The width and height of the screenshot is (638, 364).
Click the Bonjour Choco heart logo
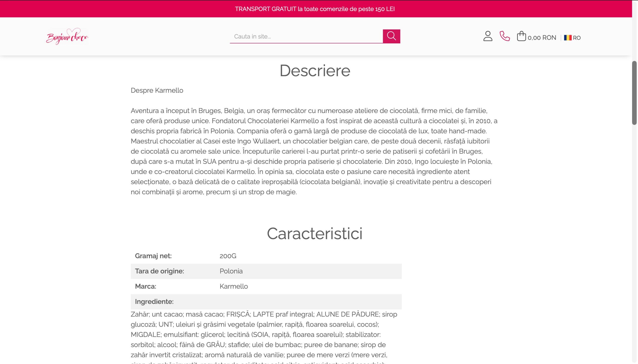[68, 37]
